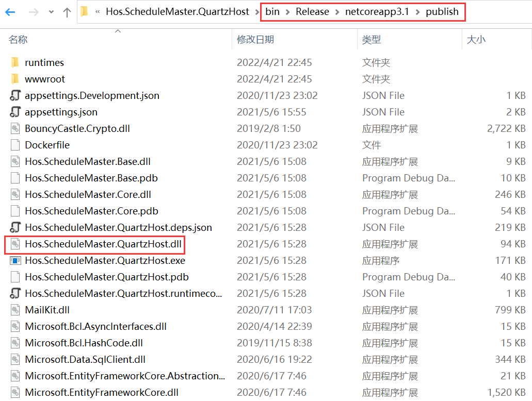Select Microsoft.EntityFrameworkCore.Abstraction... icon
Screen dimensions: 532x401
pos(15,376)
